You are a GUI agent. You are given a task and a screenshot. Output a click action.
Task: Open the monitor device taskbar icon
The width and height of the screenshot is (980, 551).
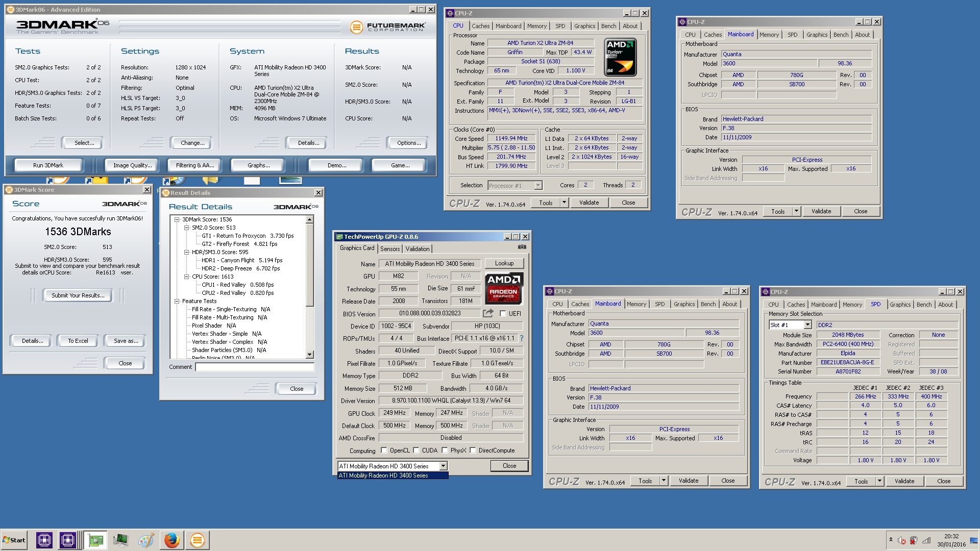120,540
